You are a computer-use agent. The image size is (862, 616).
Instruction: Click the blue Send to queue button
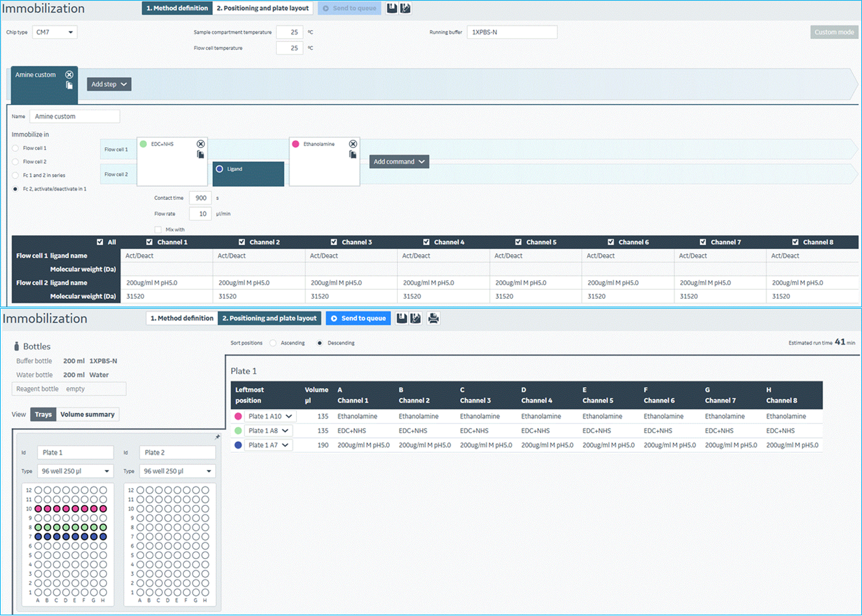pos(358,318)
